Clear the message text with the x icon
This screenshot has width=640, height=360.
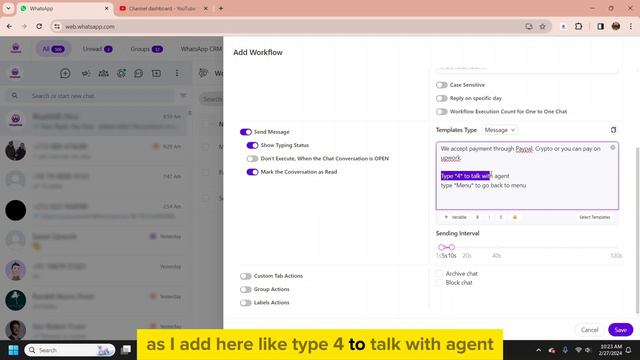(x=613, y=147)
